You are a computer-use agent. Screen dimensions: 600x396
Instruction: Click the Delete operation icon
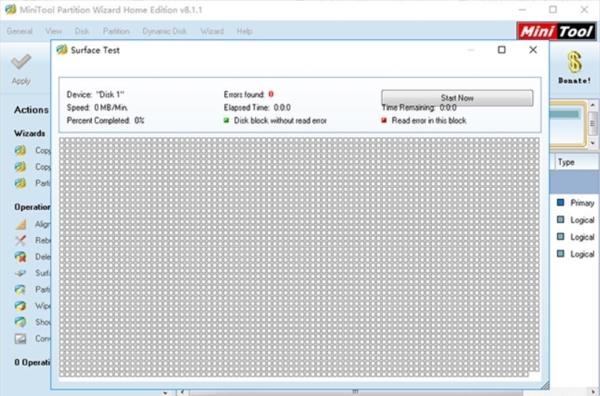[21, 257]
